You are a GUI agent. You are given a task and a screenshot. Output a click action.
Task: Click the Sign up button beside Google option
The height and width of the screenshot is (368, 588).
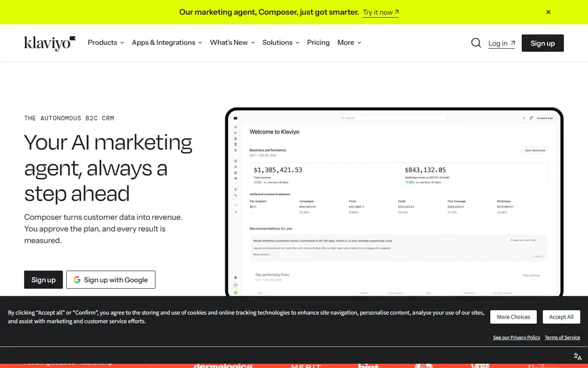(x=43, y=280)
